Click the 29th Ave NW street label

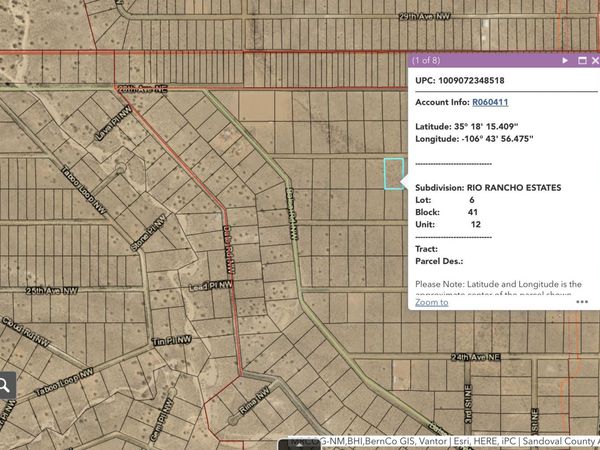click(425, 16)
